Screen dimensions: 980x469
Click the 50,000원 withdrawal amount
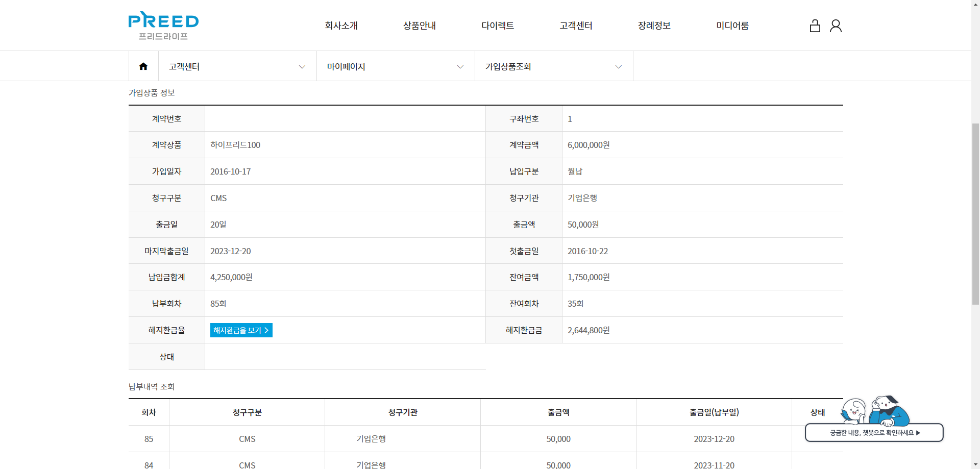(583, 225)
